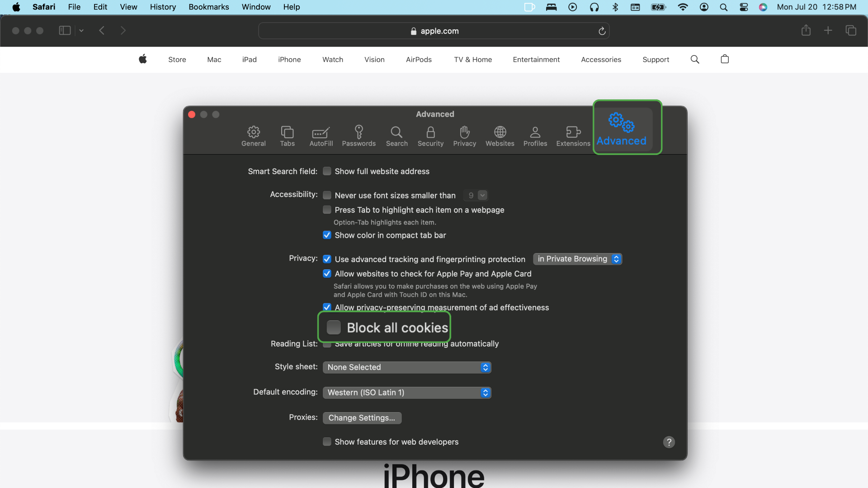Open the History menu
Viewport: 868px width, 488px height.
[x=163, y=7]
